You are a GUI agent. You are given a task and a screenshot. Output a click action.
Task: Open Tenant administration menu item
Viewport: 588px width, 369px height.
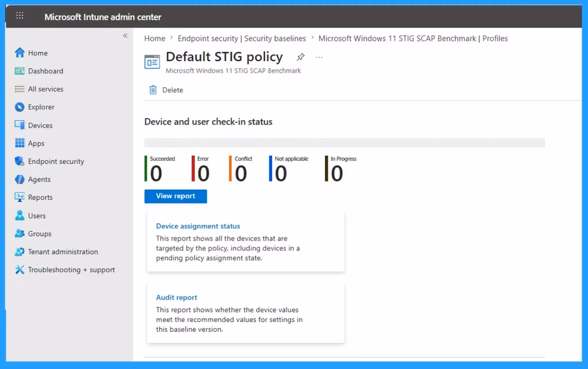click(x=63, y=252)
